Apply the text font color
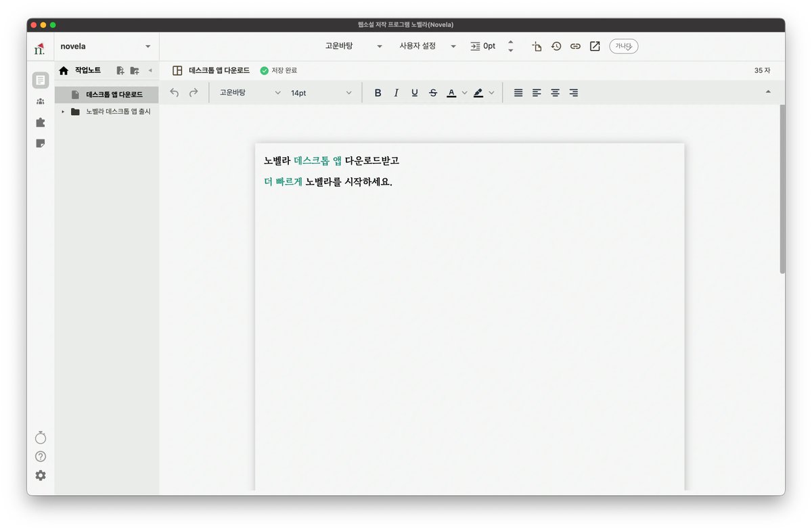 451,93
